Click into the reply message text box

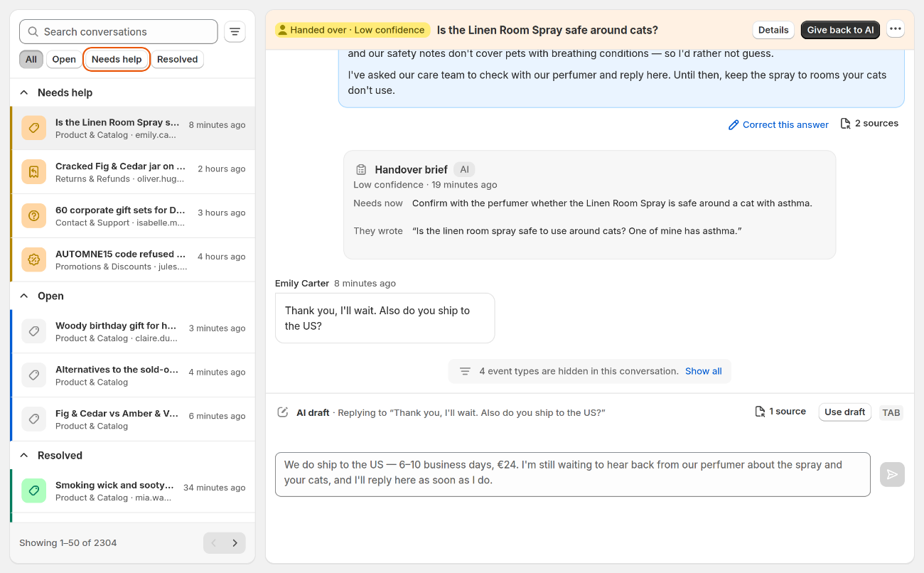[x=573, y=474]
